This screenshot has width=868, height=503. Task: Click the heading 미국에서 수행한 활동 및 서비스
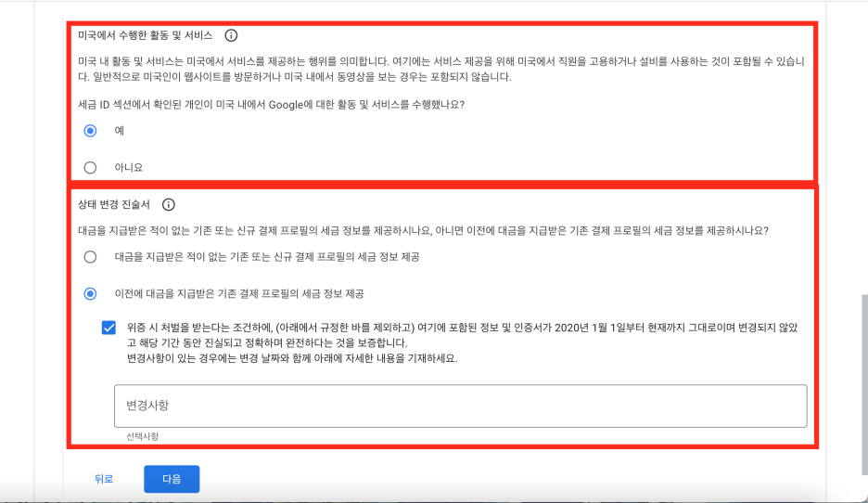[x=145, y=35]
